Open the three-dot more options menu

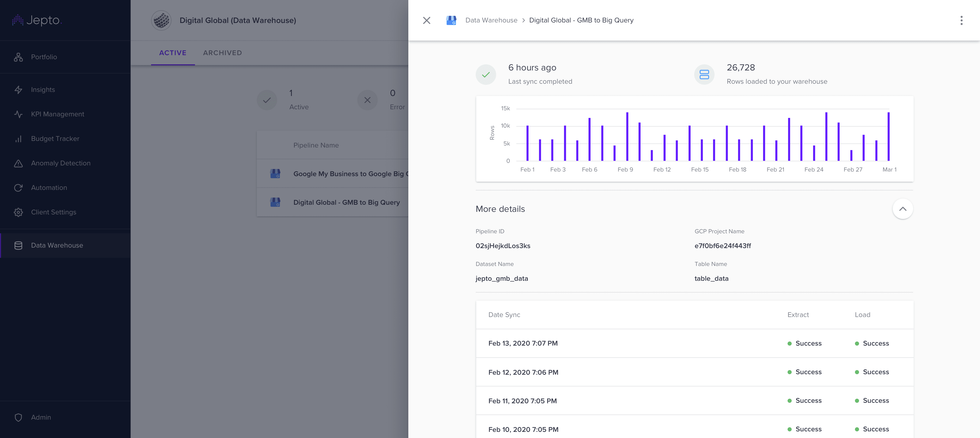(x=961, y=20)
